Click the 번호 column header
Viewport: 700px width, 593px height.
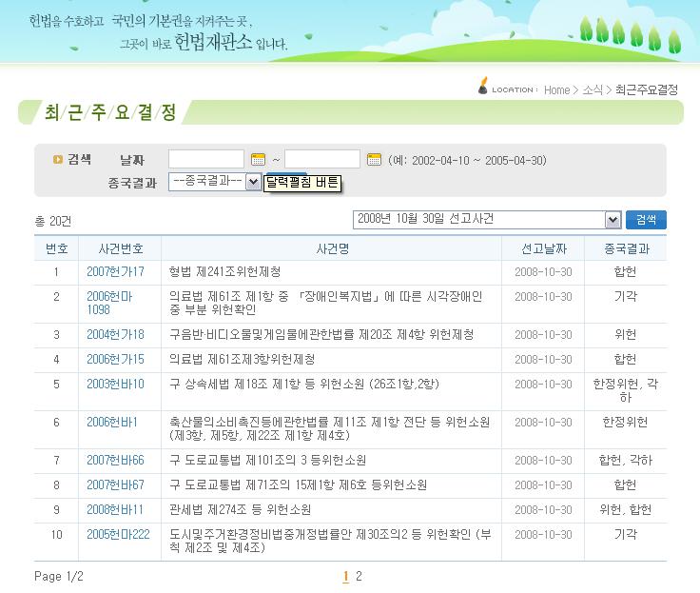[x=57, y=248]
